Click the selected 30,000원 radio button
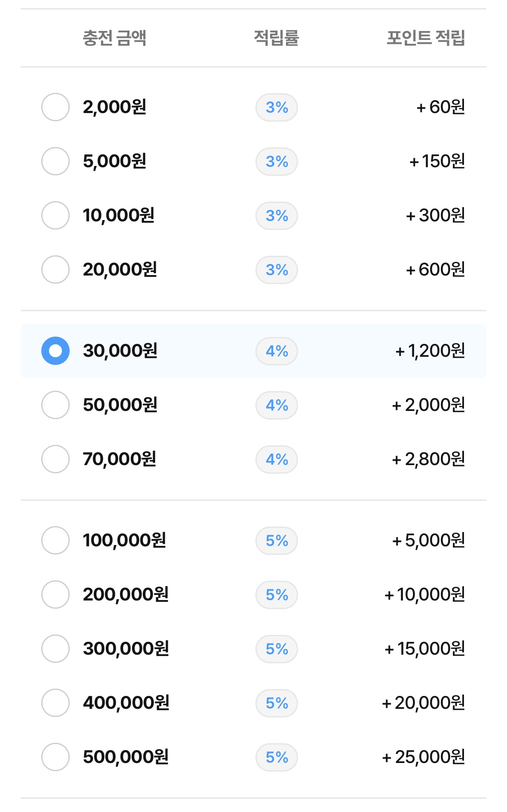This screenshot has height=812, width=507. pyautogui.click(x=55, y=351)
